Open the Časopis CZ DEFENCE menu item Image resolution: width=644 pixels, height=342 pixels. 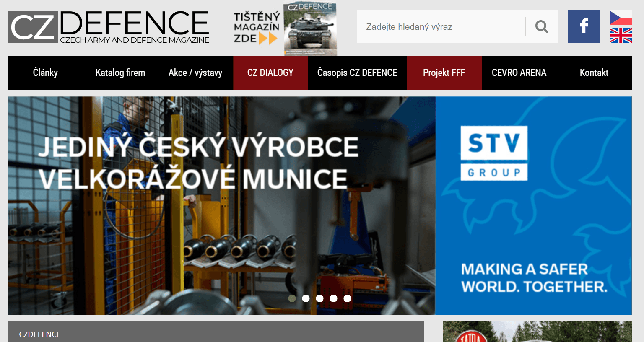357,73
